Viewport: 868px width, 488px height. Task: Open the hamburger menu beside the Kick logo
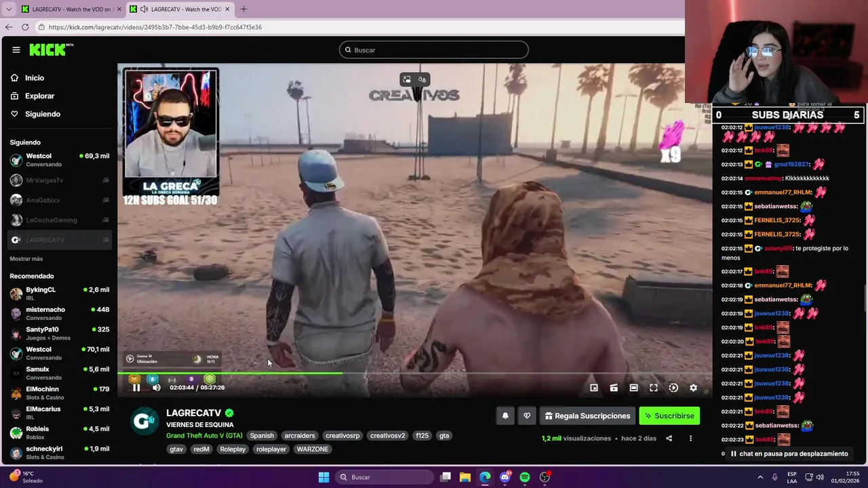click(16, 49)
